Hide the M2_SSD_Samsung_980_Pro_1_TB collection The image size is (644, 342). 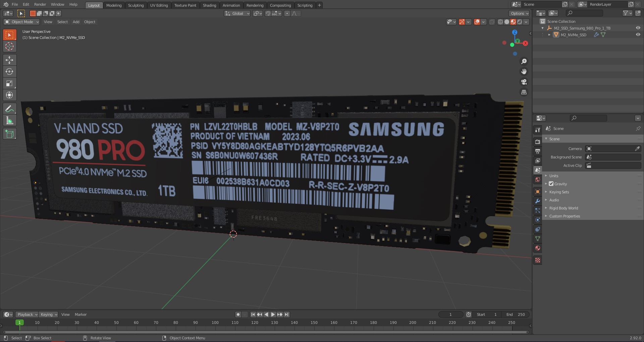pos(638,28)
